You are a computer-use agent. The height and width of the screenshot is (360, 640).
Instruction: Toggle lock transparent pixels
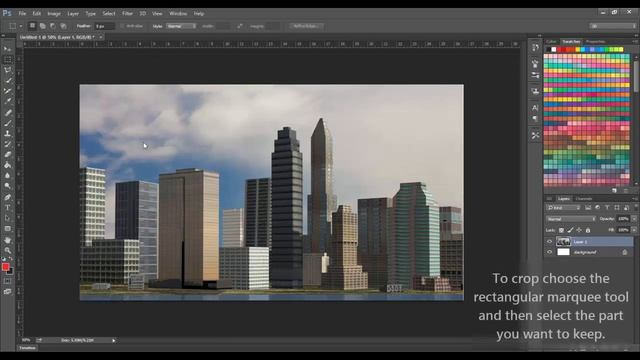pos(561,230)
